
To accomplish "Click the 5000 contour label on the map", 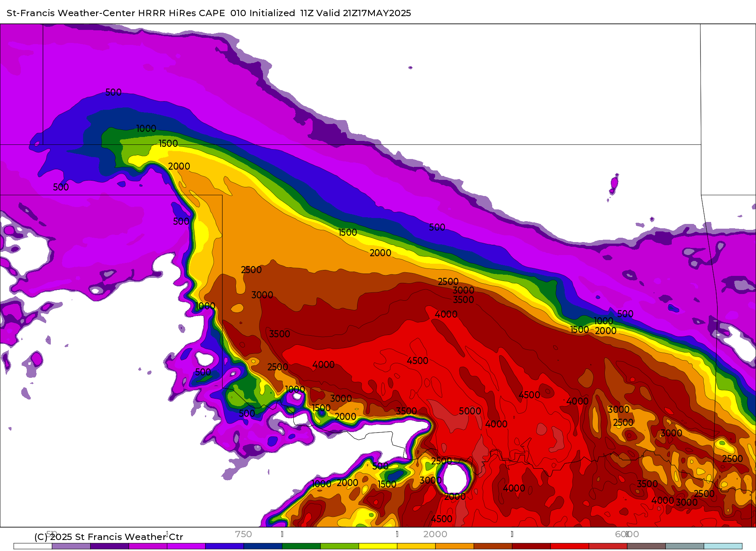I will (x=470, y=411).
